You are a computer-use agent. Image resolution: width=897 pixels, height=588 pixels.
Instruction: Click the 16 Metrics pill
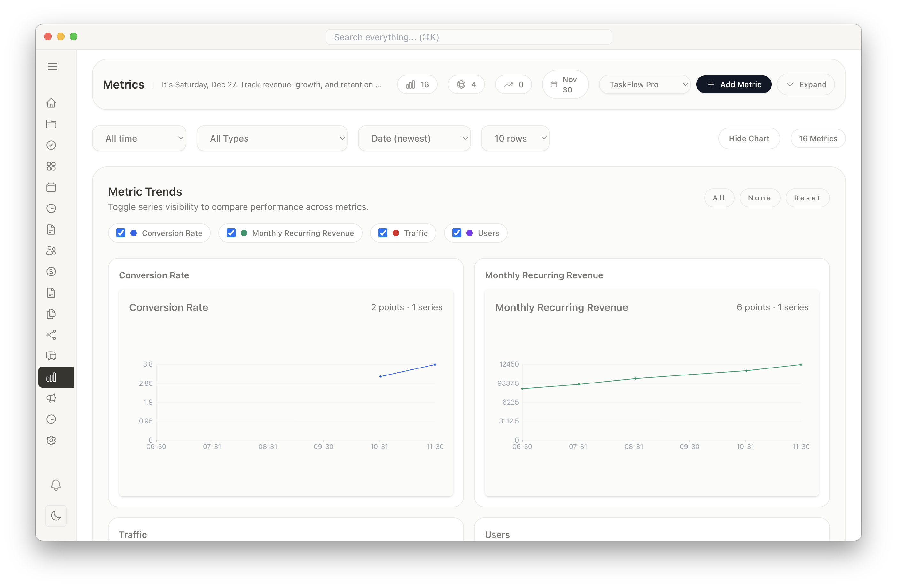[818, 138]
